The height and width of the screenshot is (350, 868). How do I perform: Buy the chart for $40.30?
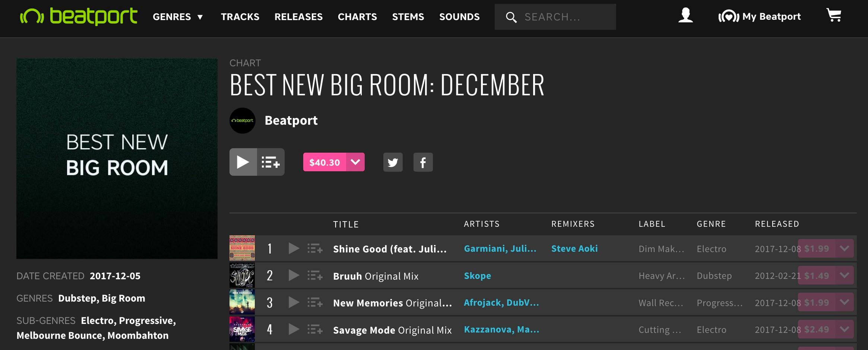[x=324, y=162]
